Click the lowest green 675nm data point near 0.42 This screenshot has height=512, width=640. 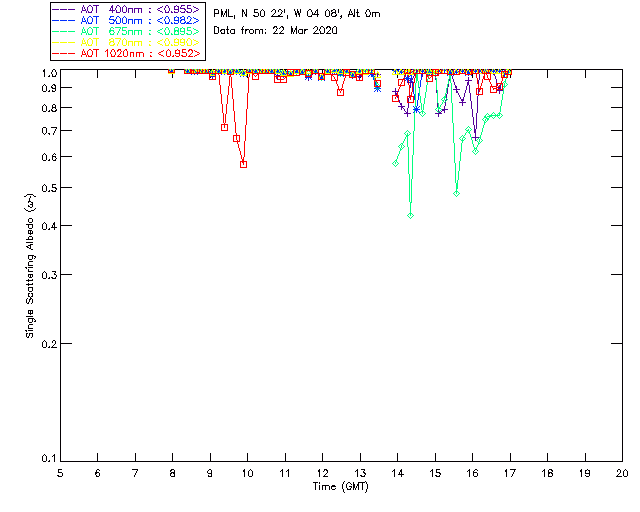coord(411,216)
